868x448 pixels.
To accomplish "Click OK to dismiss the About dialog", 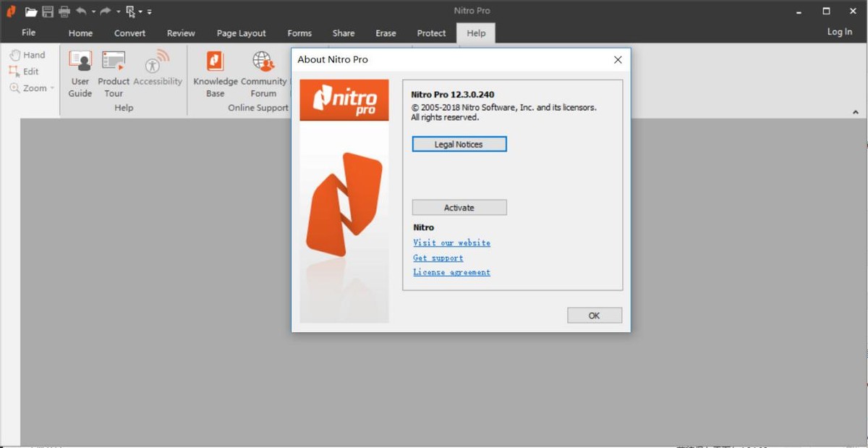I will pos(594,316).
